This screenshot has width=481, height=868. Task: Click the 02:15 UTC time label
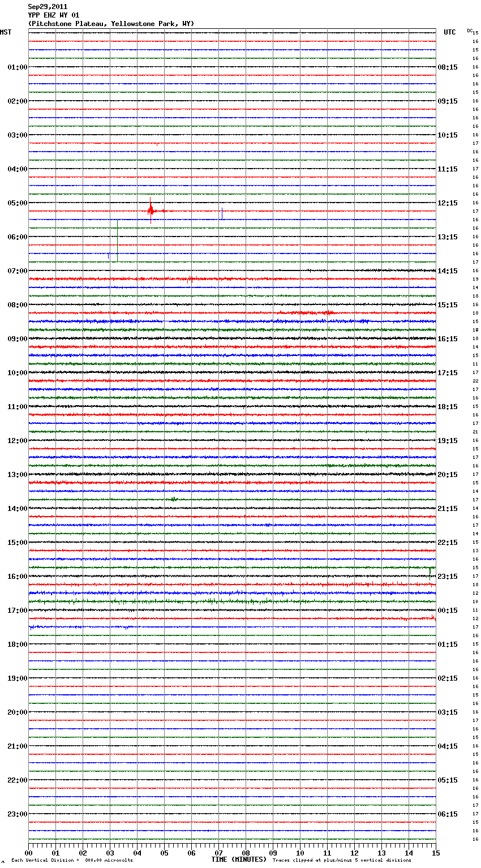coord(448,678)
